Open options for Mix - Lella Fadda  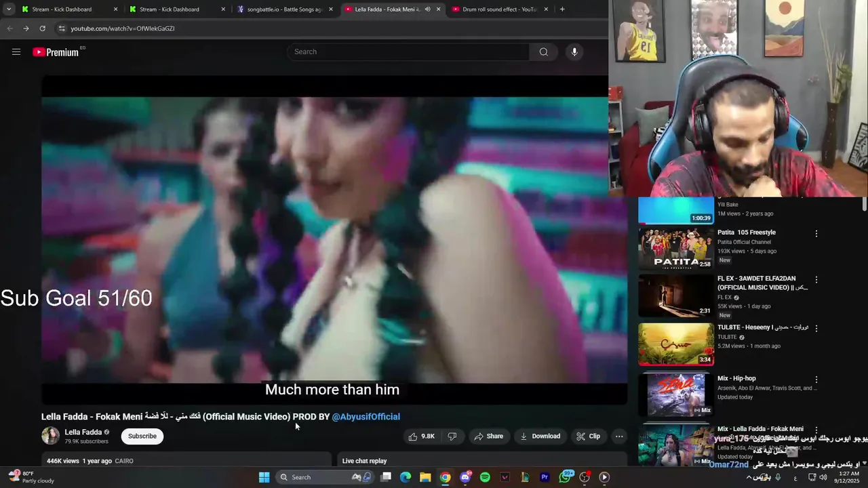point(816,430)
